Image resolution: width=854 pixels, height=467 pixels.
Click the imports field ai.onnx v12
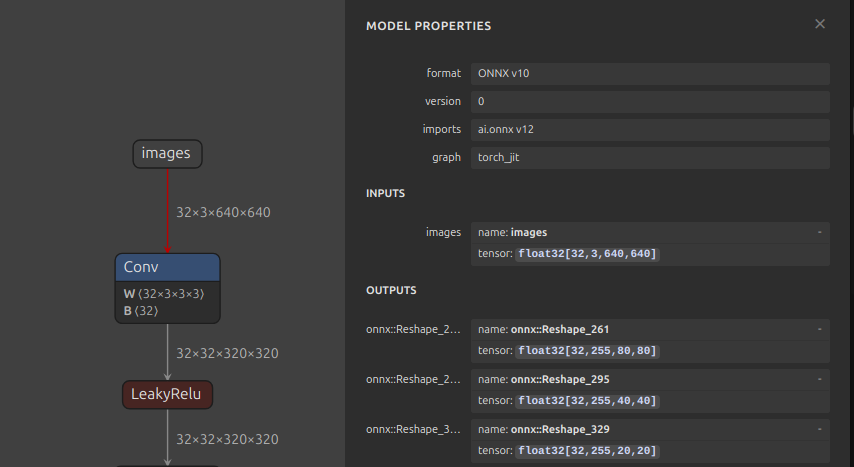click(x=649, y=130)
